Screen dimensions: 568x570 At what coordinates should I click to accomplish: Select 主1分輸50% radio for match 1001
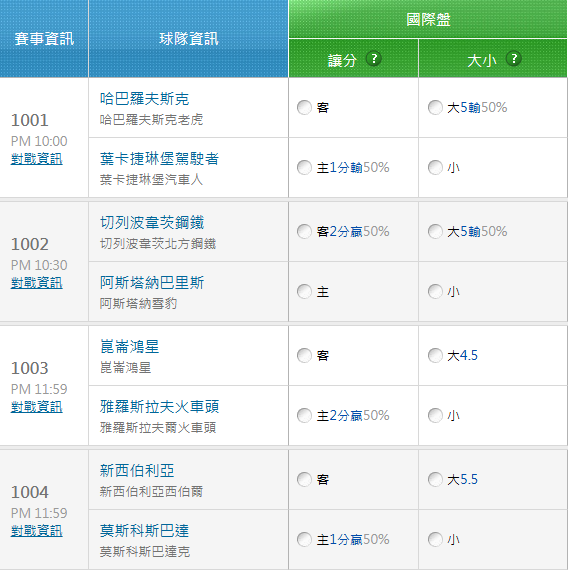(x=304, y=168)
